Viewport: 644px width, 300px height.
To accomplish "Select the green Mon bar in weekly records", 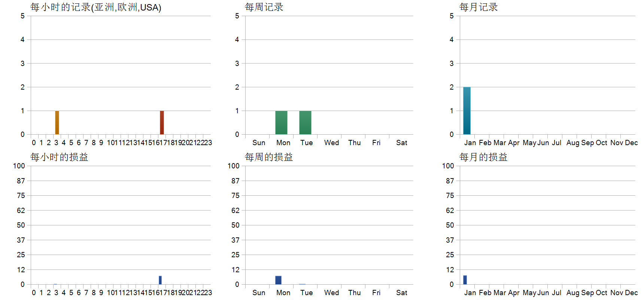I will (281, 123).
